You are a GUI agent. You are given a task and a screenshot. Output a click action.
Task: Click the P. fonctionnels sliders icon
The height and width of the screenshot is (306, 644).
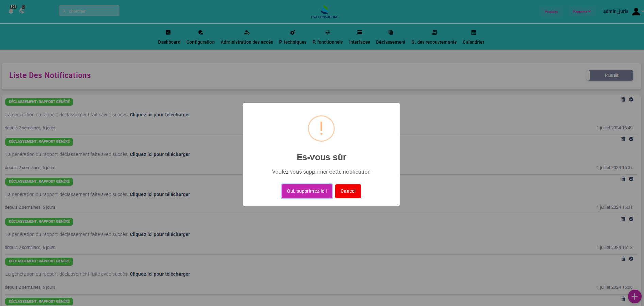(327, 33)
